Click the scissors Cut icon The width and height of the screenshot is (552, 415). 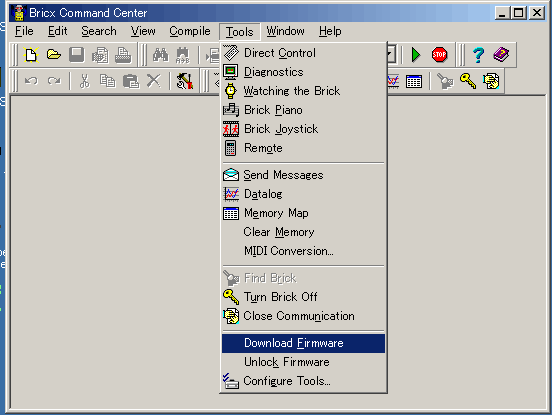84,81
